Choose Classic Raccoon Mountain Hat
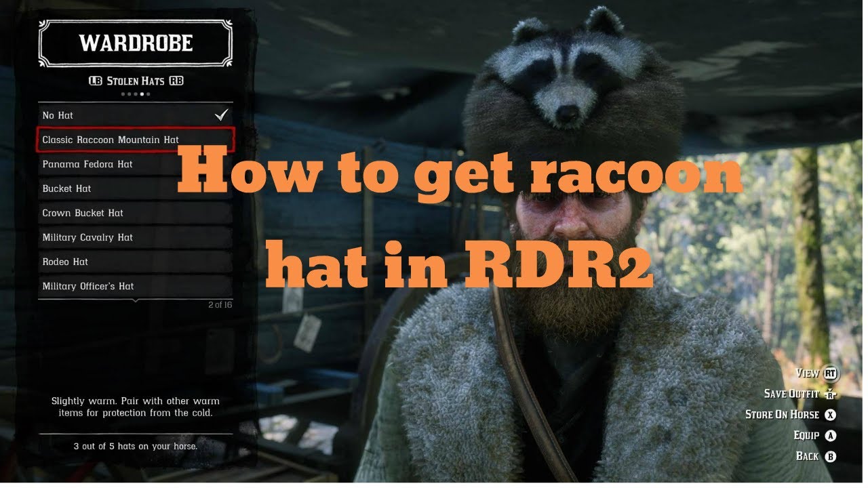This screenshot has height=488, width=868. point(136,140)
